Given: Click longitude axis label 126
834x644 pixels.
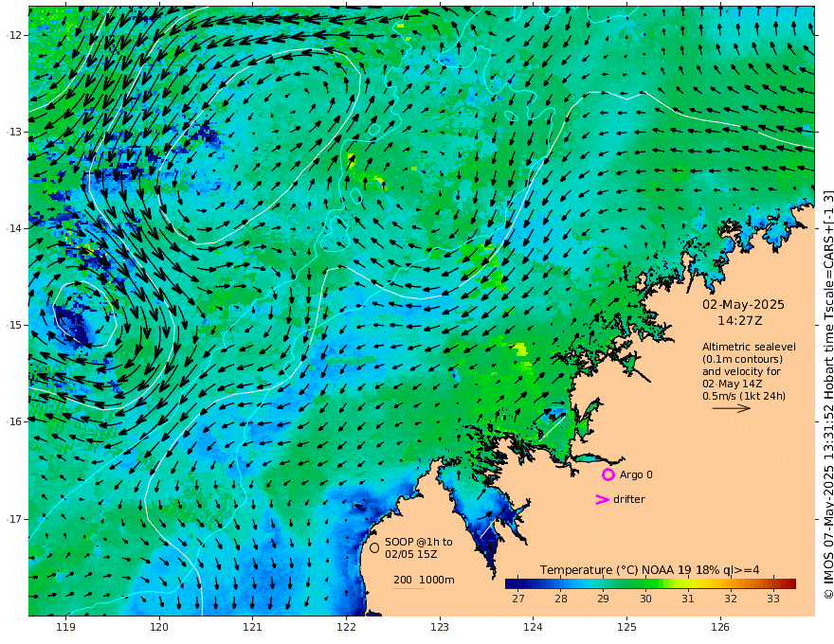Looking at the screenshot, I should (x=720, y=628).
